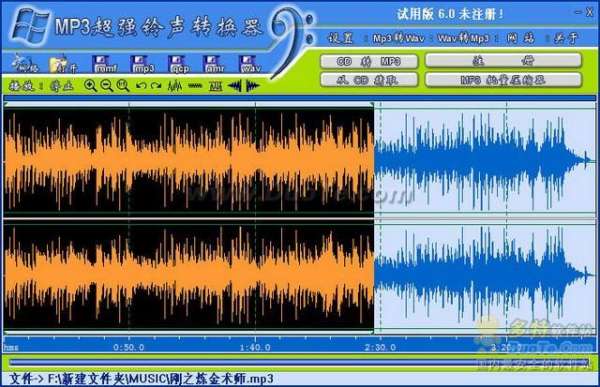Save as mmf format icon
This screenshot has height=387, width=600.
(105, 64)
